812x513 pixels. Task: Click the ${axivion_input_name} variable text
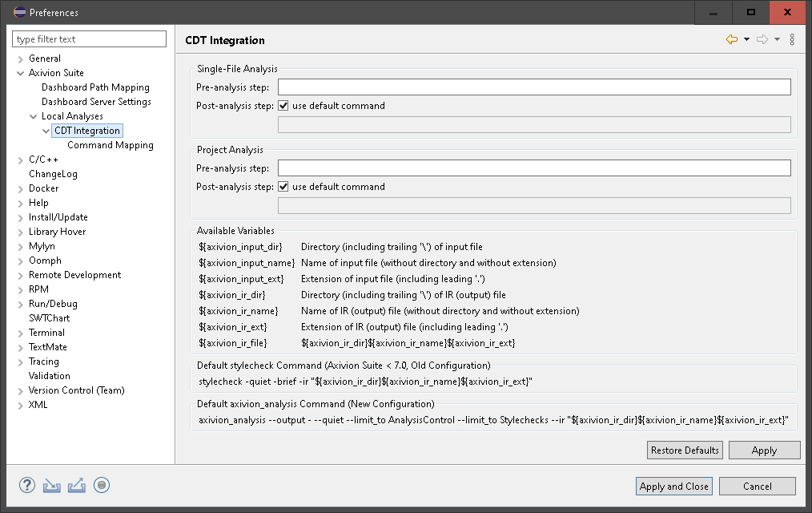247,263
